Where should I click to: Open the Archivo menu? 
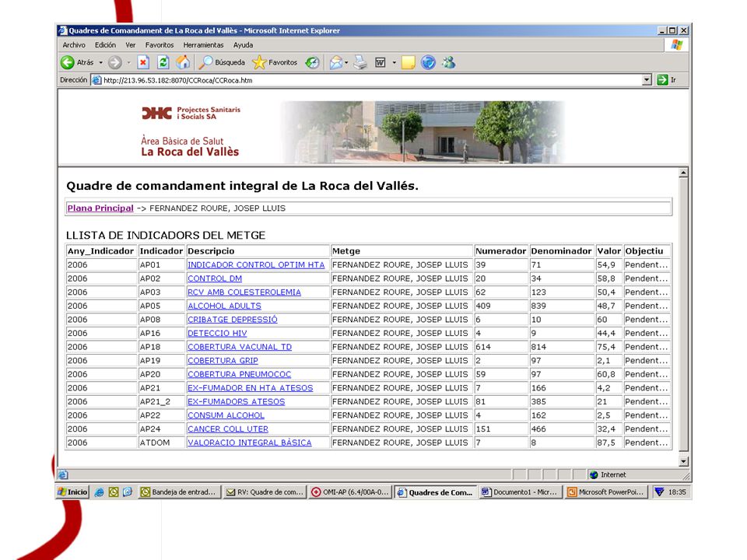74,45
